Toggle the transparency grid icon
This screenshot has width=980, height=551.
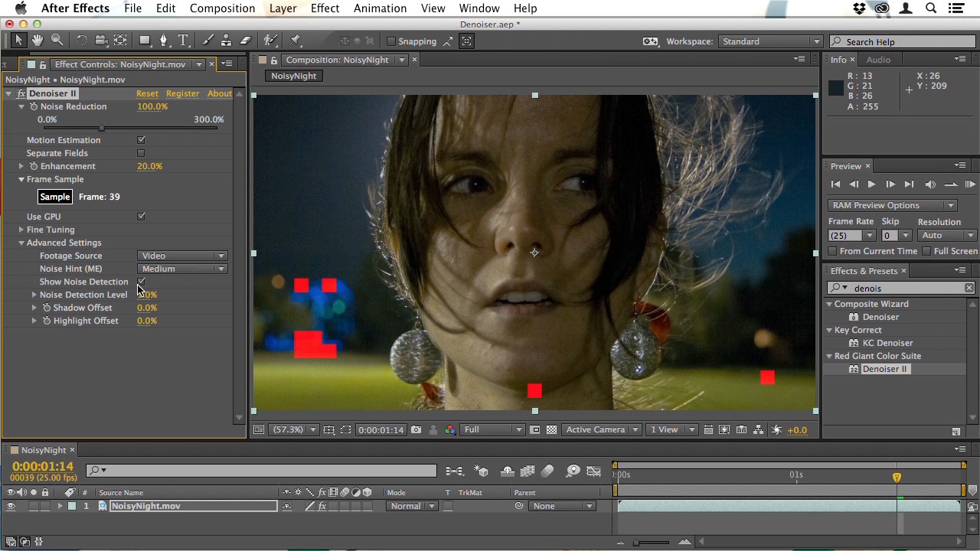tap(551, 430)
